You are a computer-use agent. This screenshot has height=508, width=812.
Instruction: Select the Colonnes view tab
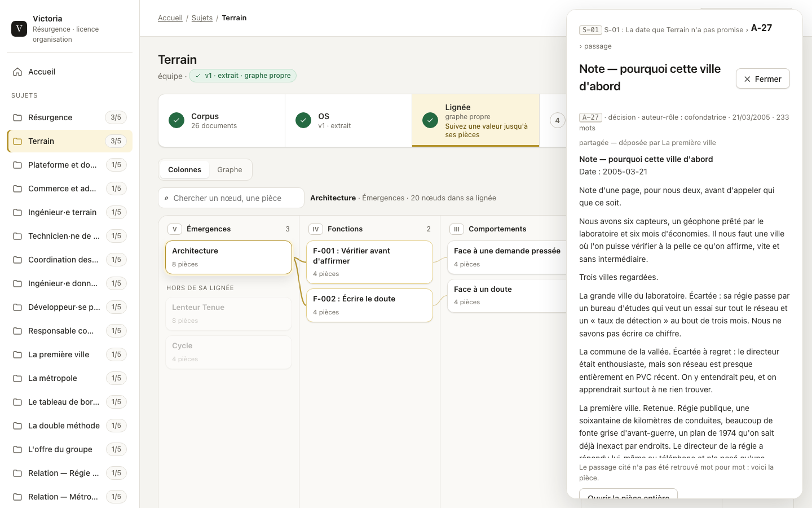[184, 169]
